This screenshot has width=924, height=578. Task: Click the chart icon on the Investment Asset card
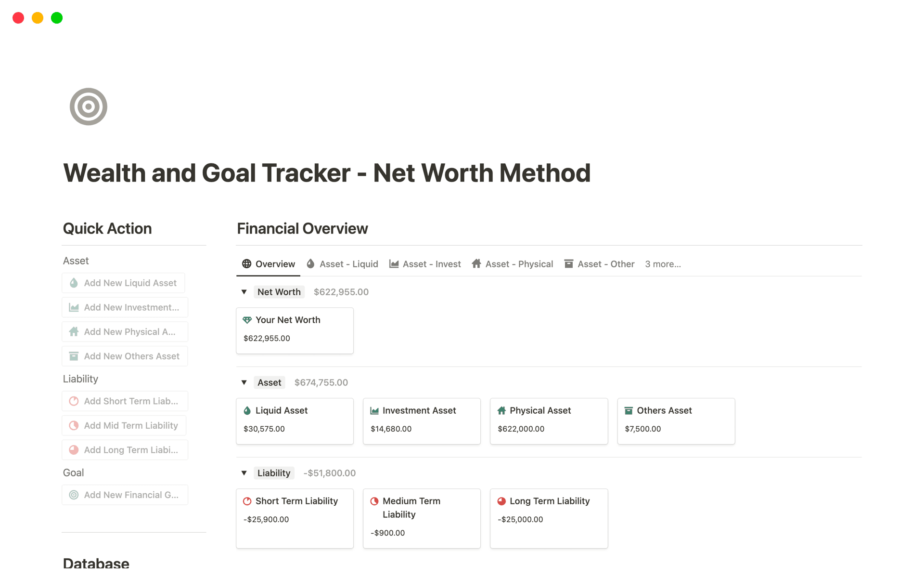(374, 410)
